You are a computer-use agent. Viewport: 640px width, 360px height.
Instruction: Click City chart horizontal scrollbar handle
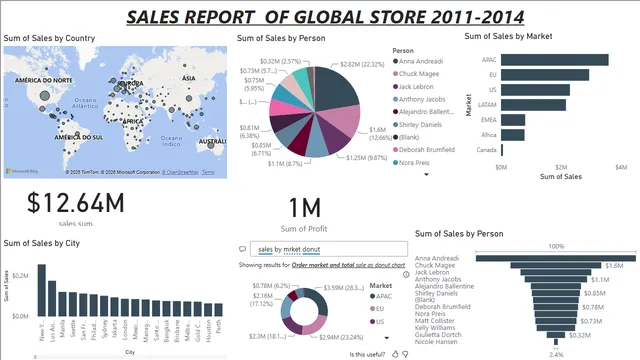click(35, 357)
